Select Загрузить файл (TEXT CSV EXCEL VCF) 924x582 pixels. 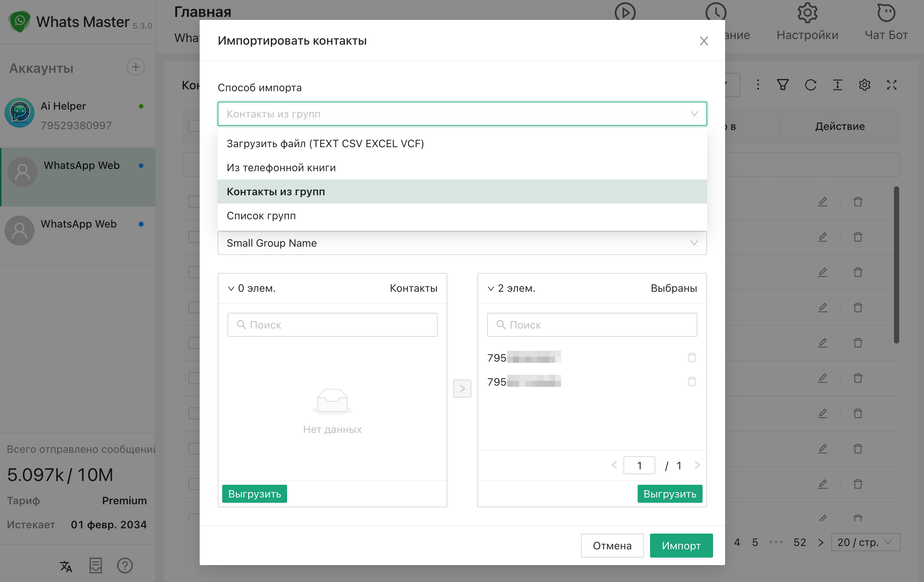click(x=325, y=143)
